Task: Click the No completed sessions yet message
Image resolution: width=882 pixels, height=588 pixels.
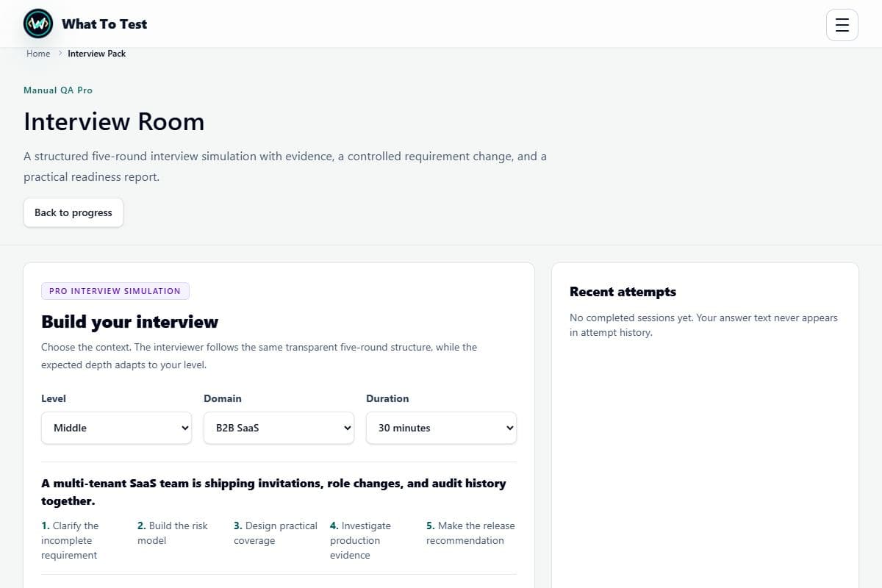Action: pyautogui.click(x=703, y=325)
